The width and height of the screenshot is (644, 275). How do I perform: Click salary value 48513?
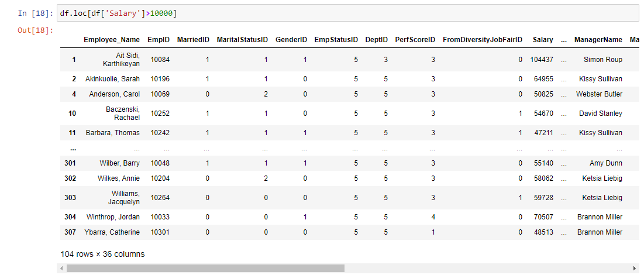point(543,232)
